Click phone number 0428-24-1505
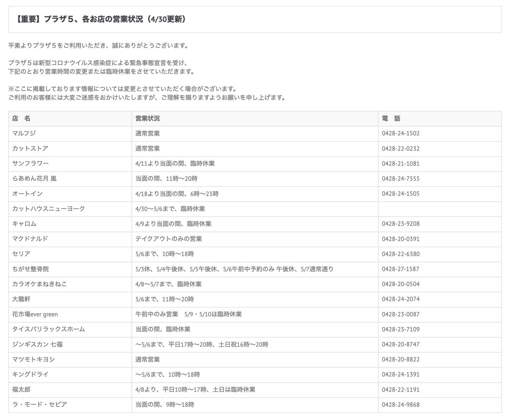510x420 pixels. coord(401,194)
